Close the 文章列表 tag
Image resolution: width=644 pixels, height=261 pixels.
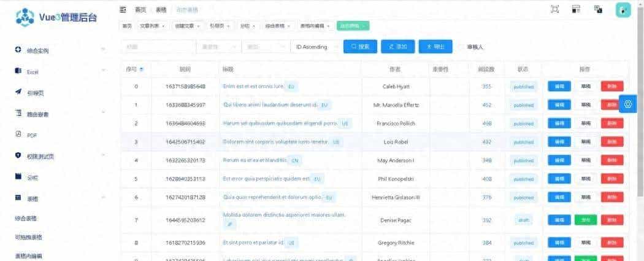[164, 26]
